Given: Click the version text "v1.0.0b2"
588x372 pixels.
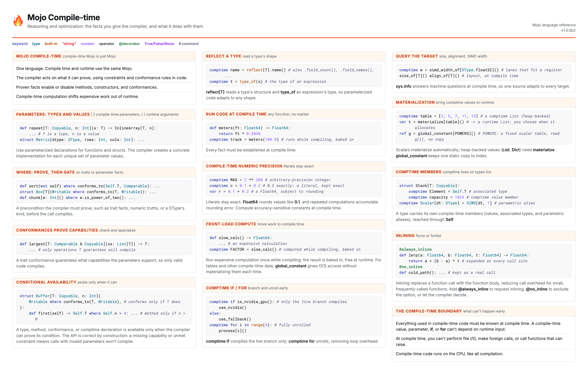Looking at the screenshot, I should point(568,30).
